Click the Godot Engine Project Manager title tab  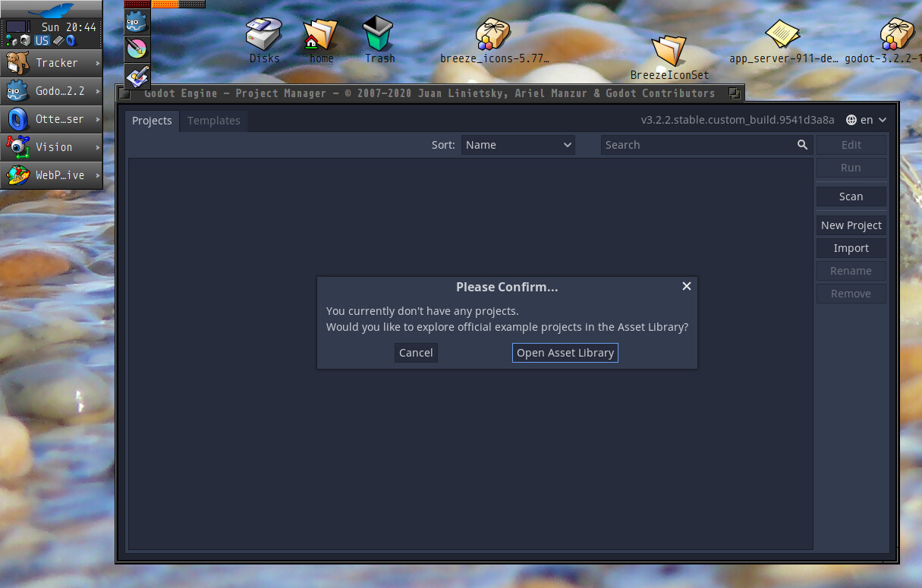point(430,93)
